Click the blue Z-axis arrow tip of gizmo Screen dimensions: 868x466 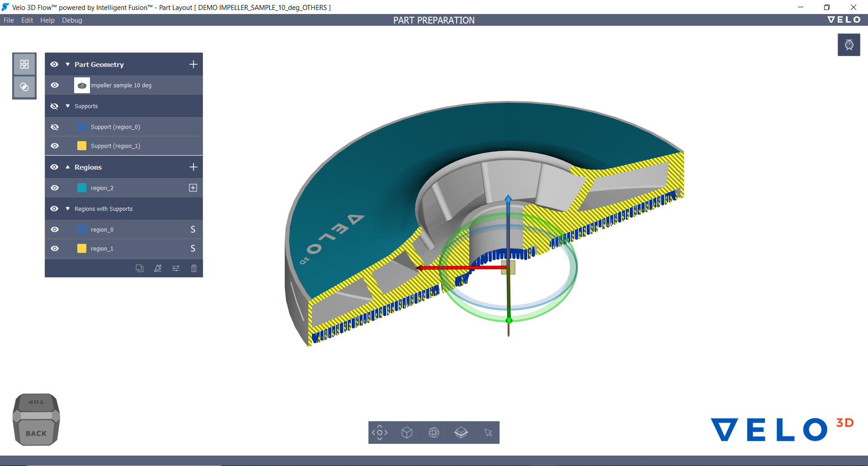tap(508, 198)
